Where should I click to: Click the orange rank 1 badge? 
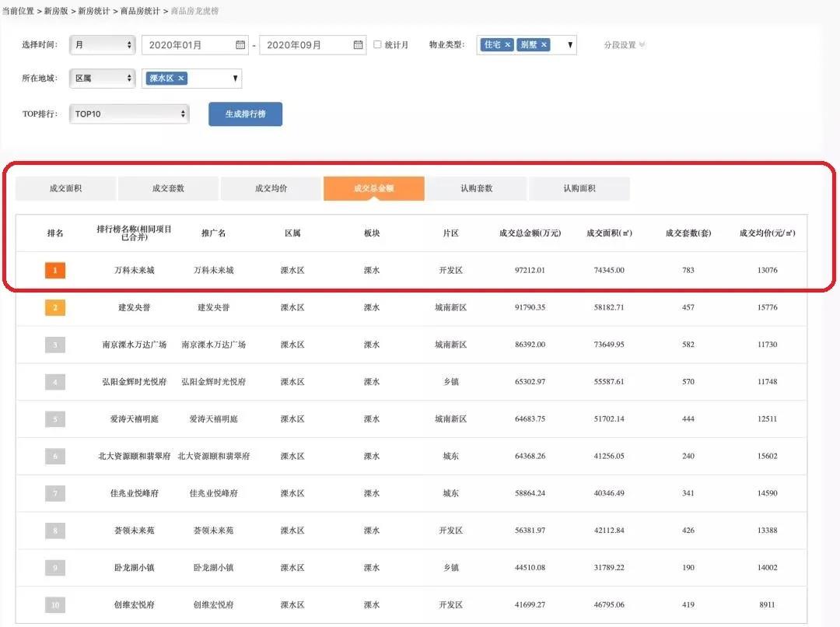point(55,271)
